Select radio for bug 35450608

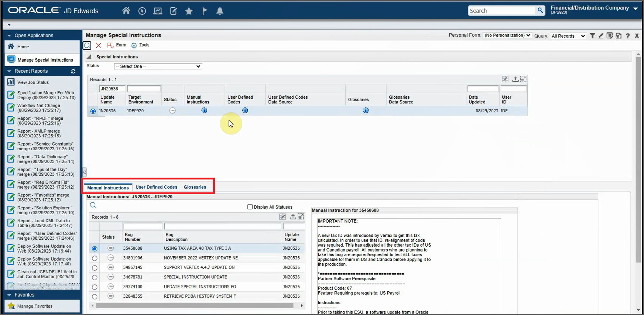(x=95, y=249)
